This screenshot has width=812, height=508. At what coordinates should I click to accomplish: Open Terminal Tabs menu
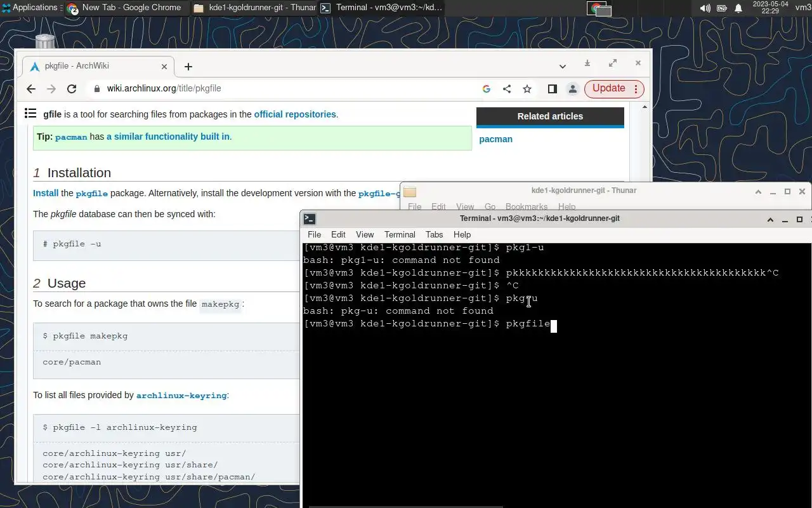(x=435, y=234)
